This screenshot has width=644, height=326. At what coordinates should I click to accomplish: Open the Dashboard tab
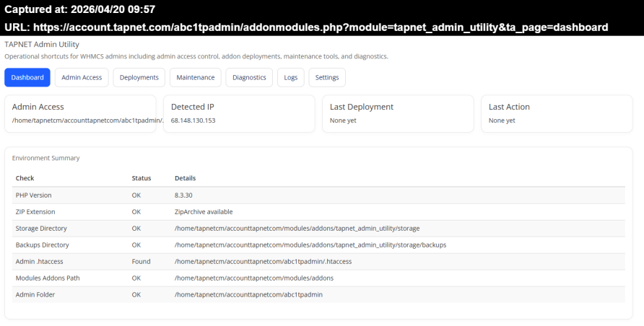coord(27,77)
